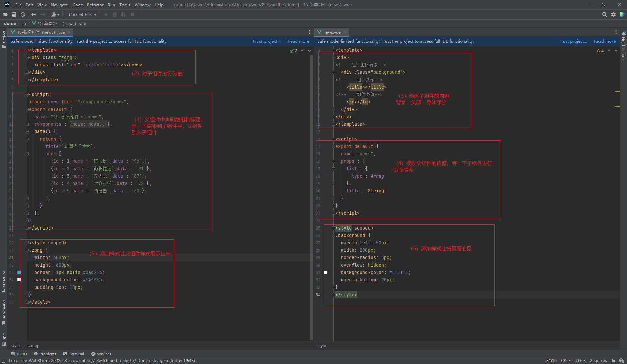Open Search Everywhere magnifier icon
The height and width of the screenshot is (364, 627).
(x=604, y=14)
